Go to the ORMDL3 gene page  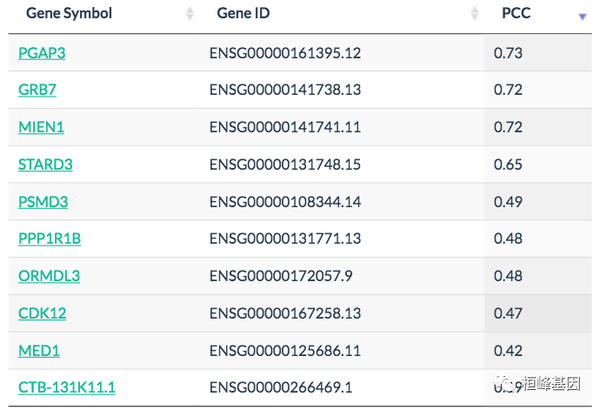49,275
